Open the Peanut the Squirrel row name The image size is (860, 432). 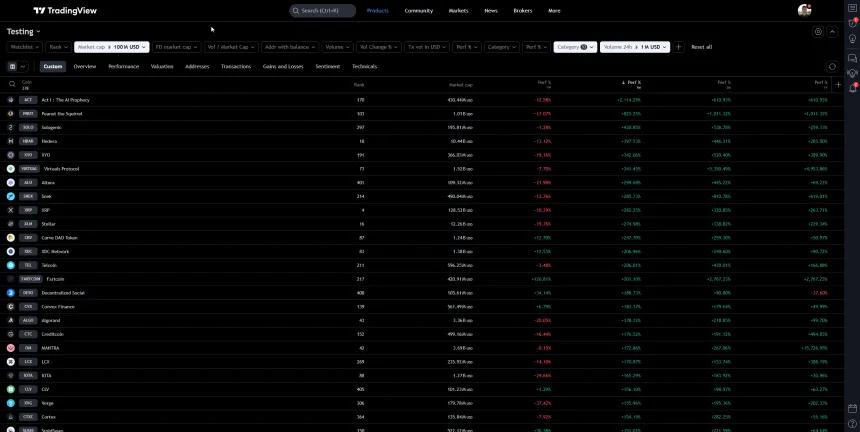click(62, 113)
